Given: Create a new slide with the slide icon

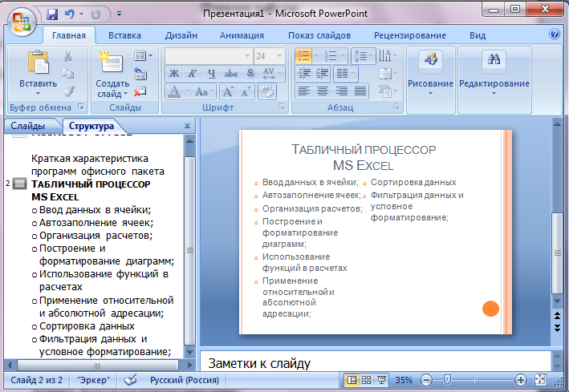Looking at the screenshot, I should (x=112, y=62).
